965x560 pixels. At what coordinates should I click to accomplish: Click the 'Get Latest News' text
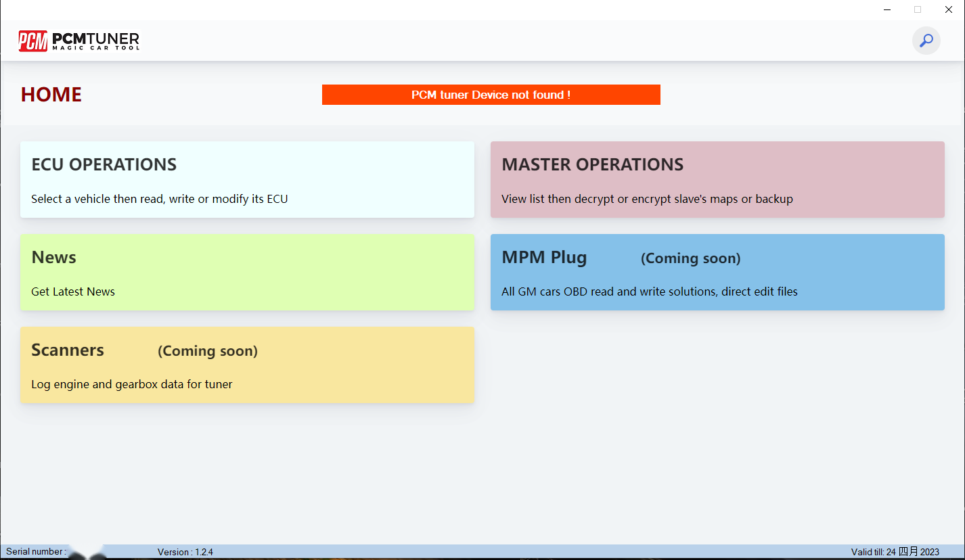click(73, 291)
